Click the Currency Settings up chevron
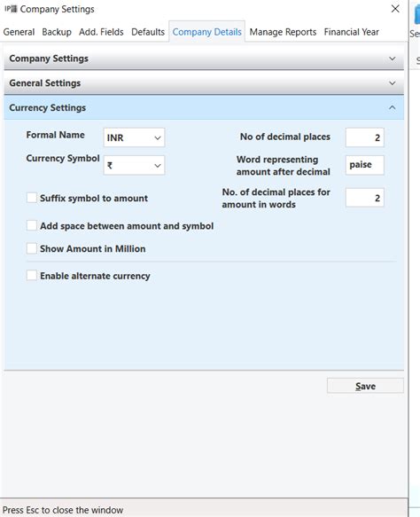Screen dimensions: 420x517 click(x=392, y=108)
